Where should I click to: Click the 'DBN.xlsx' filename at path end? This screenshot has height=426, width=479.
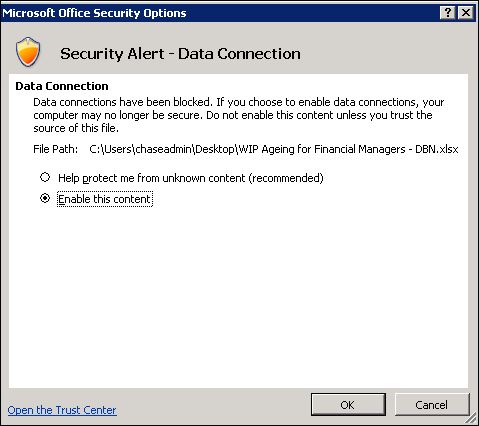(x=437, y=149)
